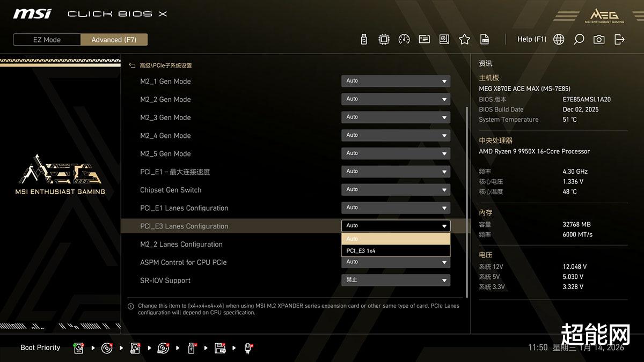Click the 5.030 V value
This screenshot has width=644, height=362.
(573, 277)
